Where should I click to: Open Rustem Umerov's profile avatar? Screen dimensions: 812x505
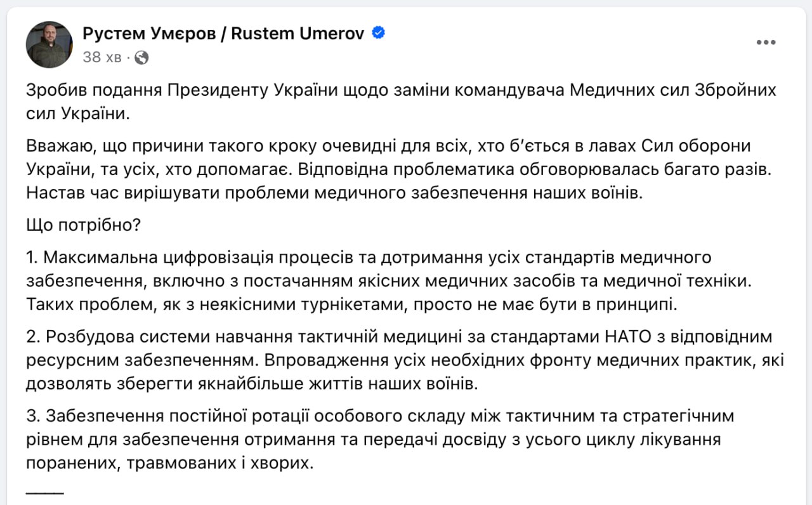pyautogui.click(x=49, y=44)
